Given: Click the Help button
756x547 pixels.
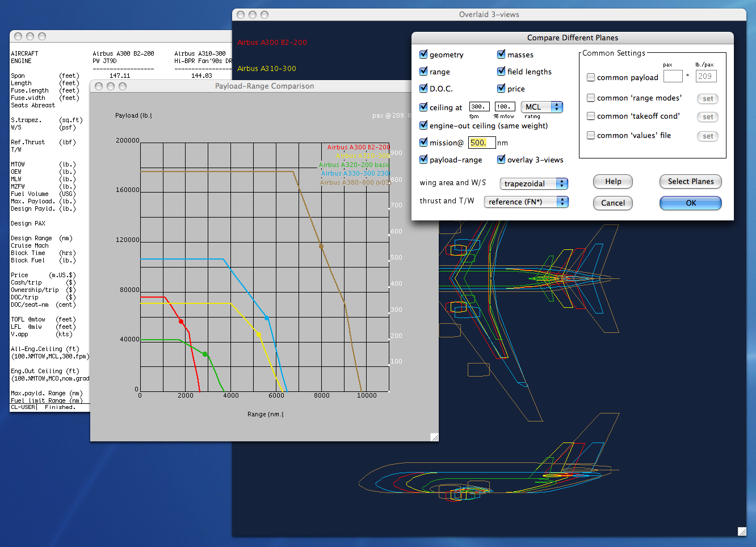Looking at the screenshot, I should (x=613, y=182).
